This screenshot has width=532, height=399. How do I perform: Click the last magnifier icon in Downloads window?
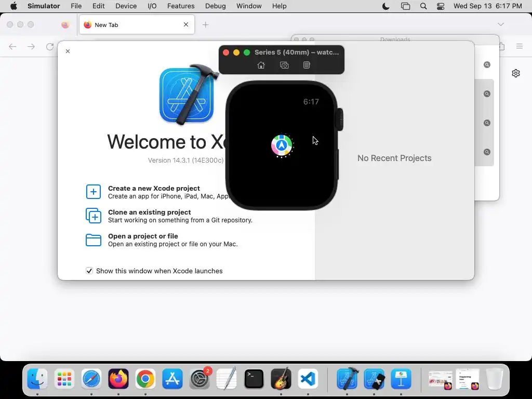point(487,152)
